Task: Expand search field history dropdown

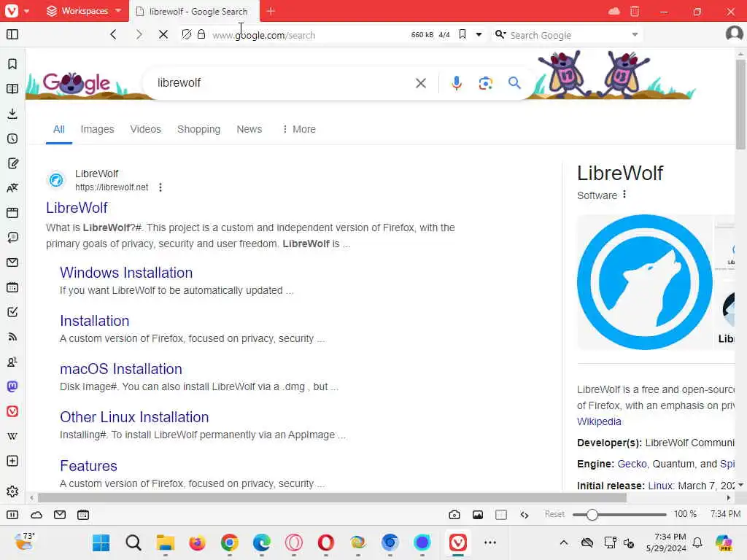Action: click(x=635, y=35)
